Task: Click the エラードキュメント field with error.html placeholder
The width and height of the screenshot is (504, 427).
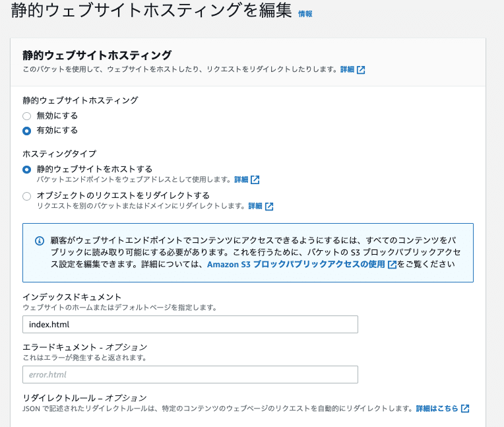Action: click(190, 375)
